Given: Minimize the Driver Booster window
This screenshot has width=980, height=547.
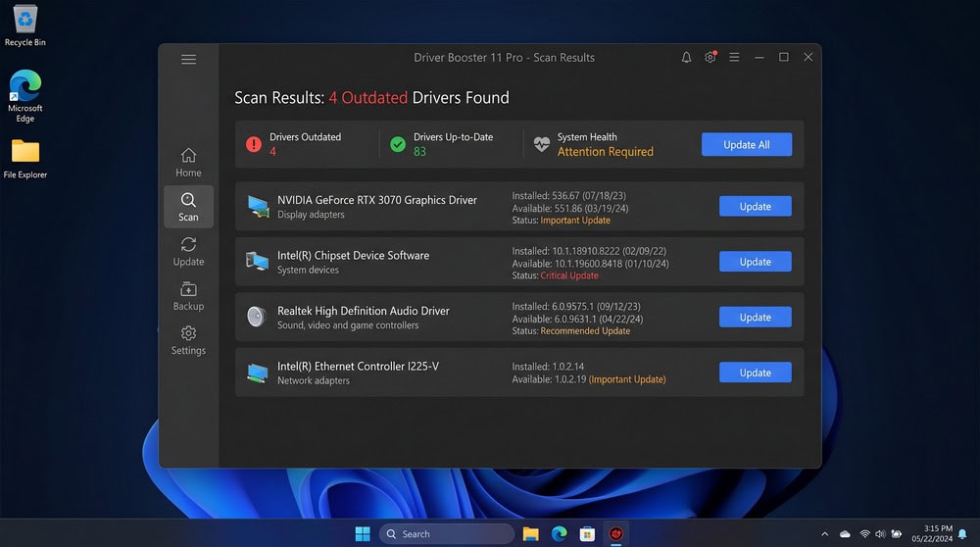Looking at the screenshot, I should tap(759, 58).
